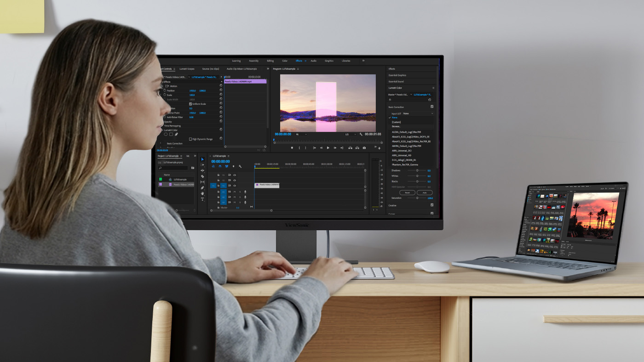The height and width of the screenshot is (362, 644).
Task: Select the Type tool
Action: click(202, 199)
